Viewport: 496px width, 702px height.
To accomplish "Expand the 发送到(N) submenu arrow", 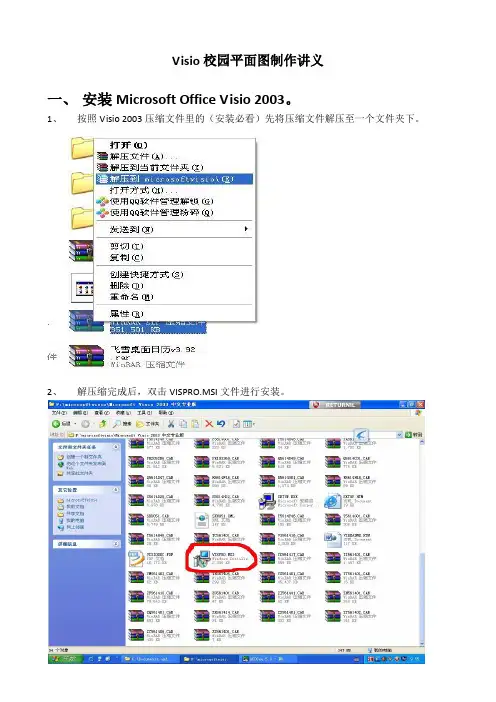I will point(246,229).
